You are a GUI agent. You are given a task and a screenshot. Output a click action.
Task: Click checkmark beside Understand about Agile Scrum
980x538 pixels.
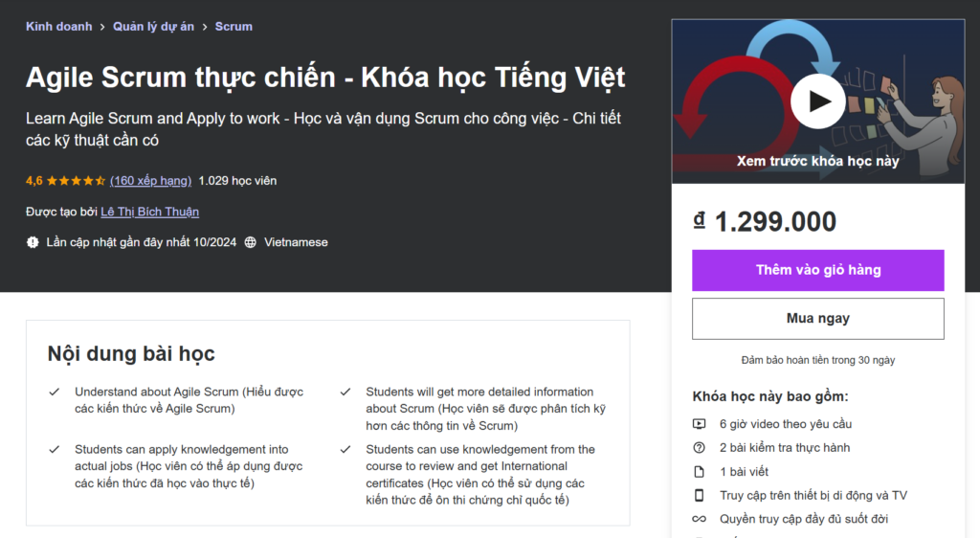(55, 392)
